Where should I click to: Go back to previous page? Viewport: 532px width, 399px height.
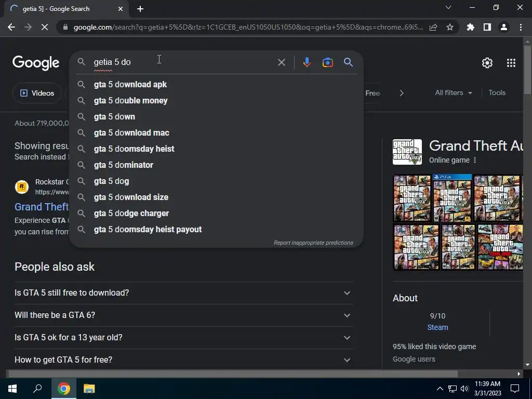(x=11, y=27)
